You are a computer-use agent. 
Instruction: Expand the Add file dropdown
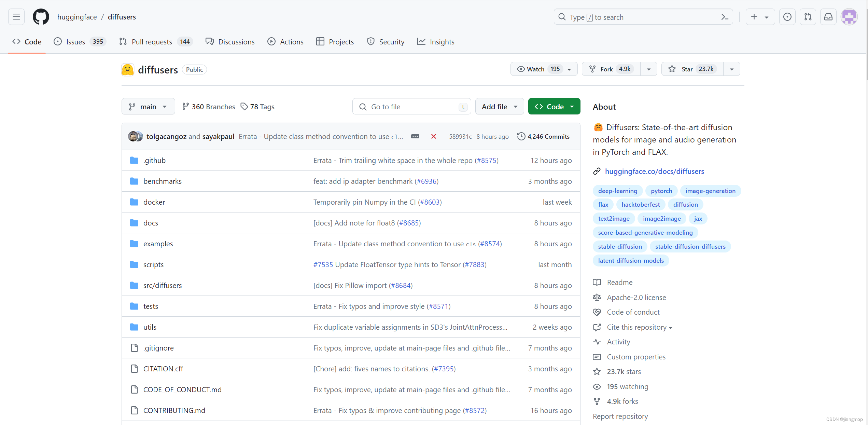(x=499, y=107)
